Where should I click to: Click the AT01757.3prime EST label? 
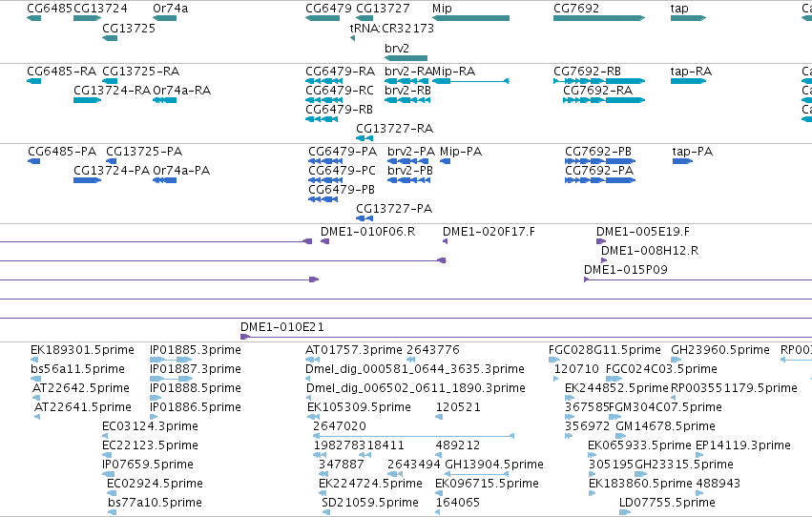(354, 350)
